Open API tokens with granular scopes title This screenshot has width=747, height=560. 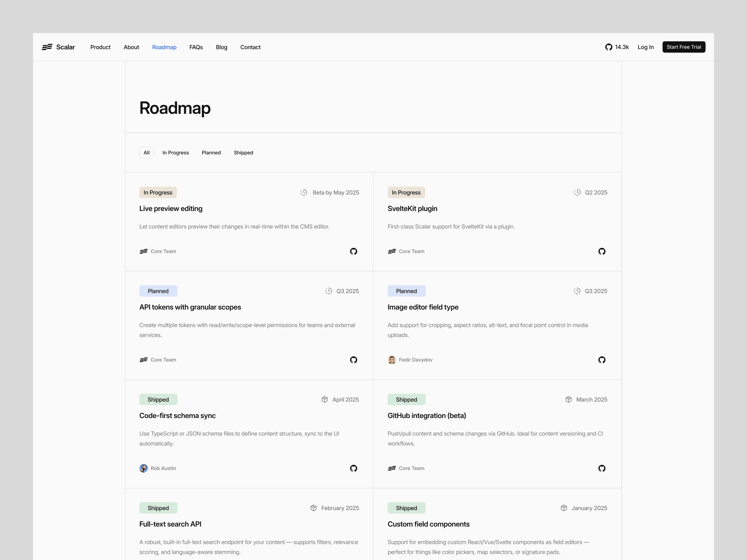click(x=190, y=307)
